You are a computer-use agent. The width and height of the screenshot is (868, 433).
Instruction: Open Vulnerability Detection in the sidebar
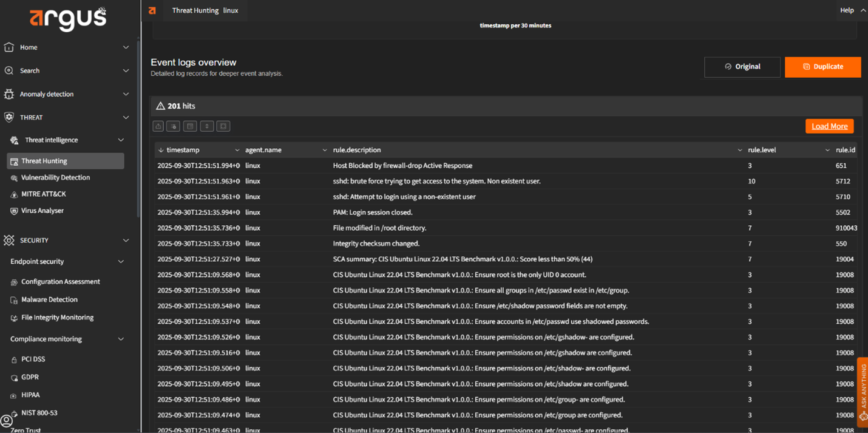tap(55, 178)
